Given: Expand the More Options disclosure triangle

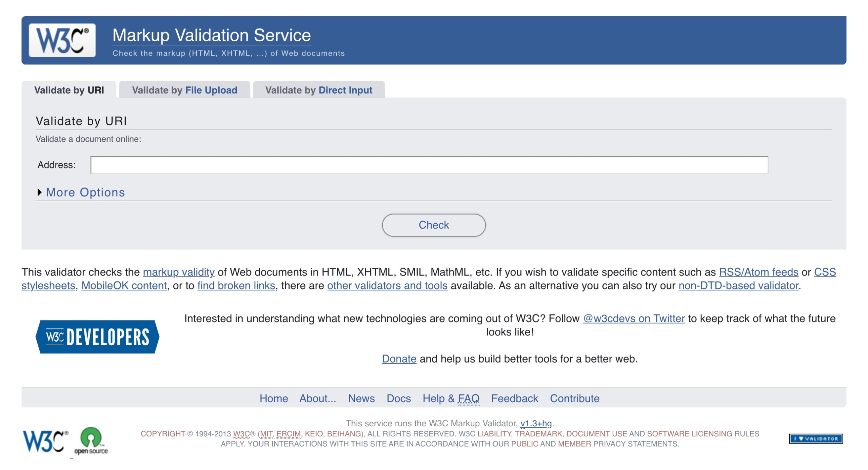Looking at the screenshot, I should (39, 192).
